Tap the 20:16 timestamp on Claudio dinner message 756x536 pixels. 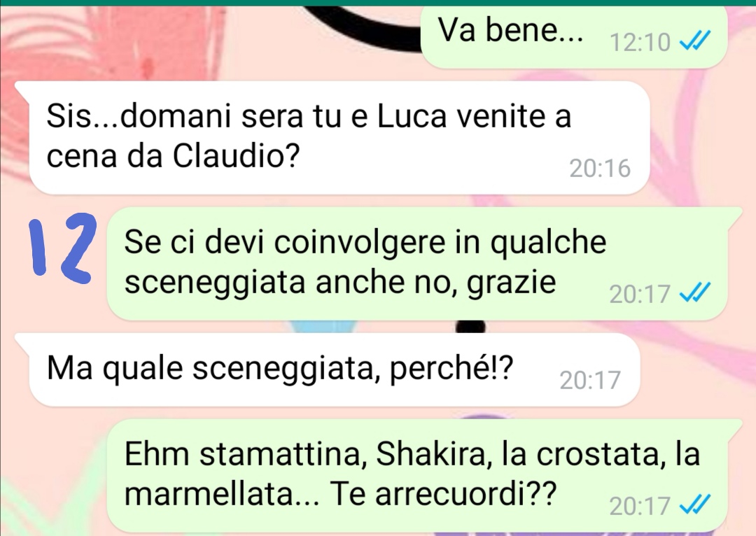[600, 169]
